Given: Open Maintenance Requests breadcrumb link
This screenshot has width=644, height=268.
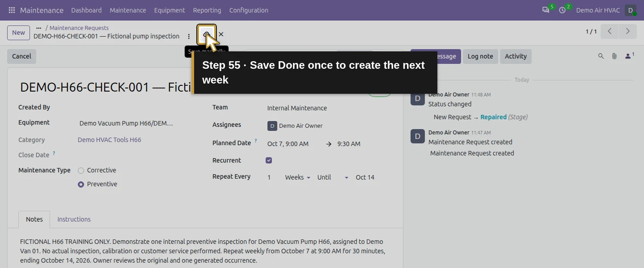Looking at the screenshot, I should pos(79,28).
